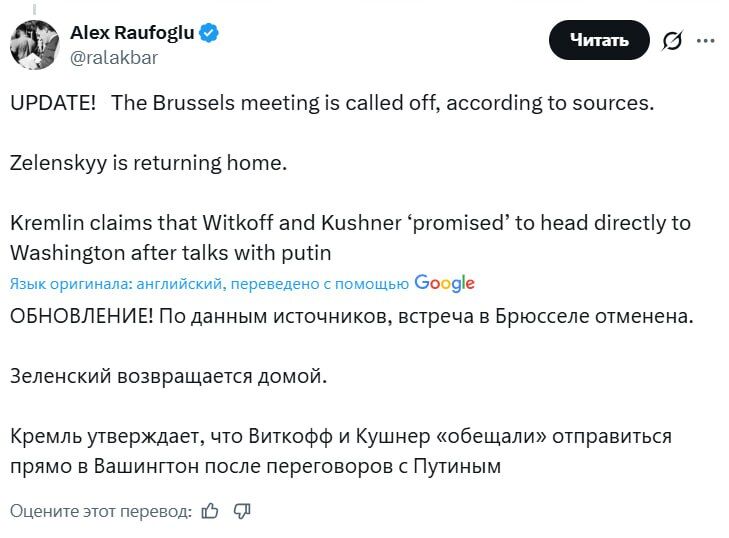Click the 'UPDATE! The Brussels meeting' line
The image size is (729, 538).
pyautogui.click(x=331, y=103)
